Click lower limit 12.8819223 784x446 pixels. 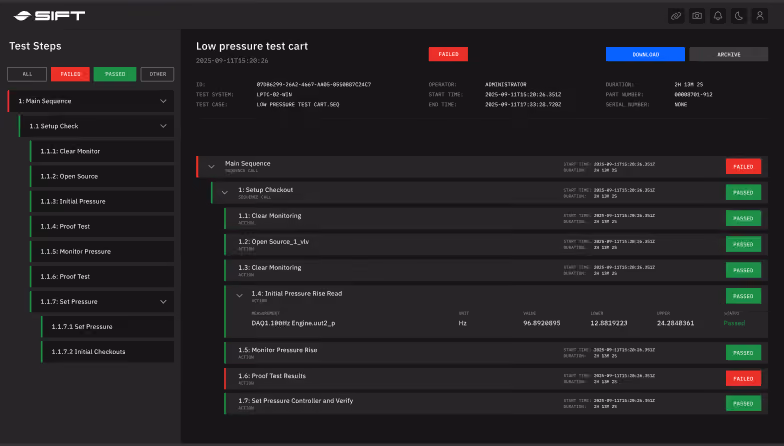608,323
